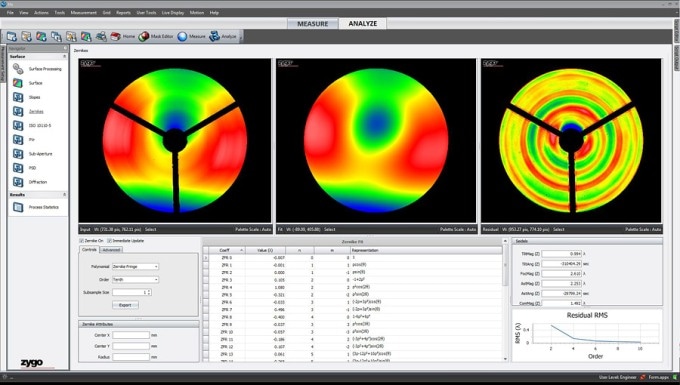Open the File menu
Screen dimensions: 680x385
coord(10,13)
